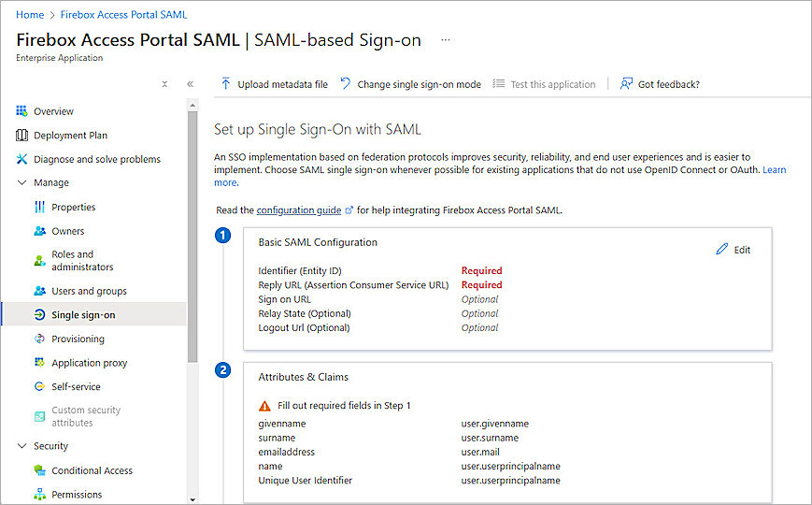Click the Got feedback person icon
Viewport: 812px width, 505px height.
coord(626,83)
